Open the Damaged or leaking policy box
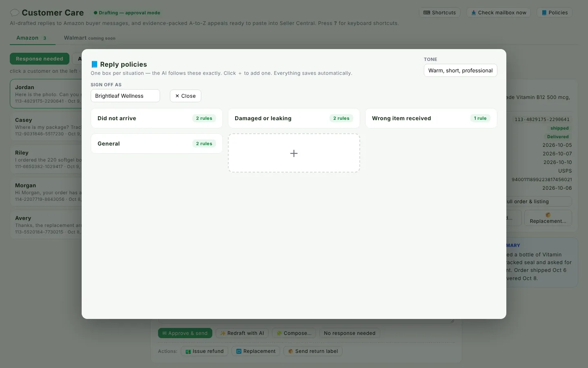Image resolution: width=588 pixels, height=368 pixels. pyautogui.click(x=294, y=118)
